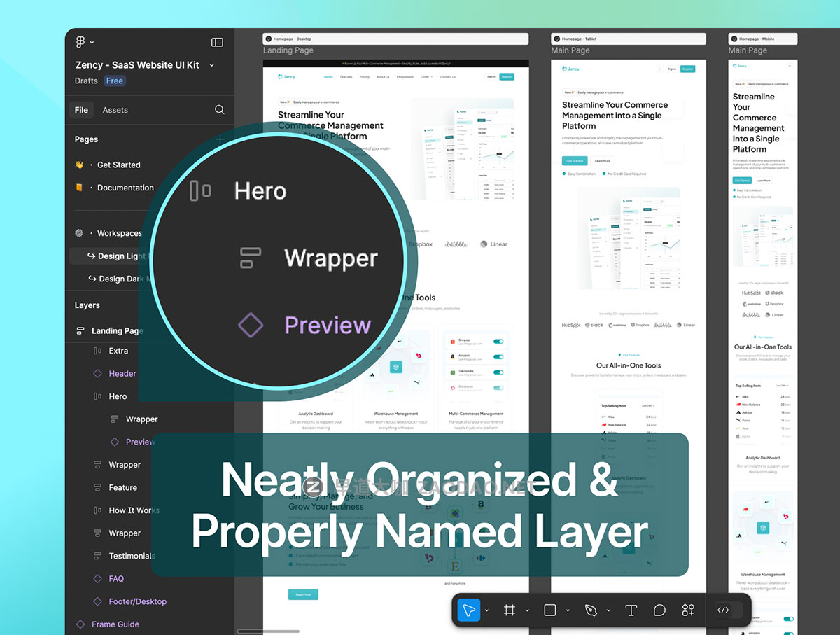
Task: Open the file title dropdown chevron
Action: point(212,65)
